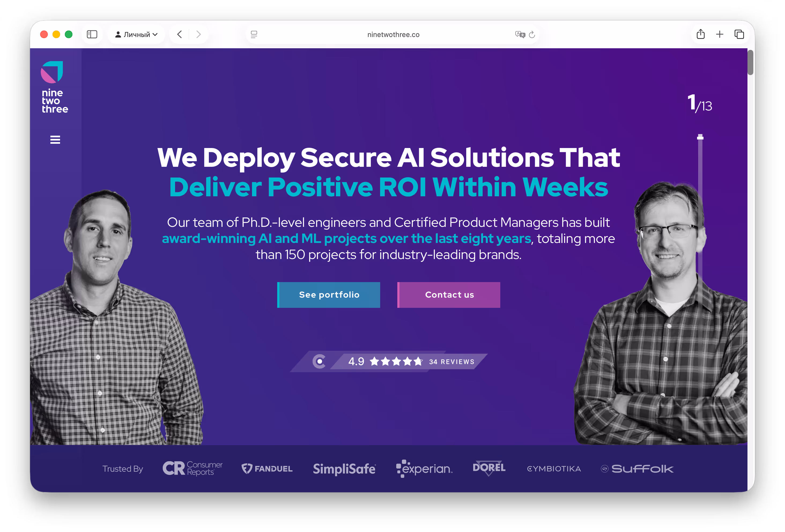Click the FanDuel logo

(267, 468)
